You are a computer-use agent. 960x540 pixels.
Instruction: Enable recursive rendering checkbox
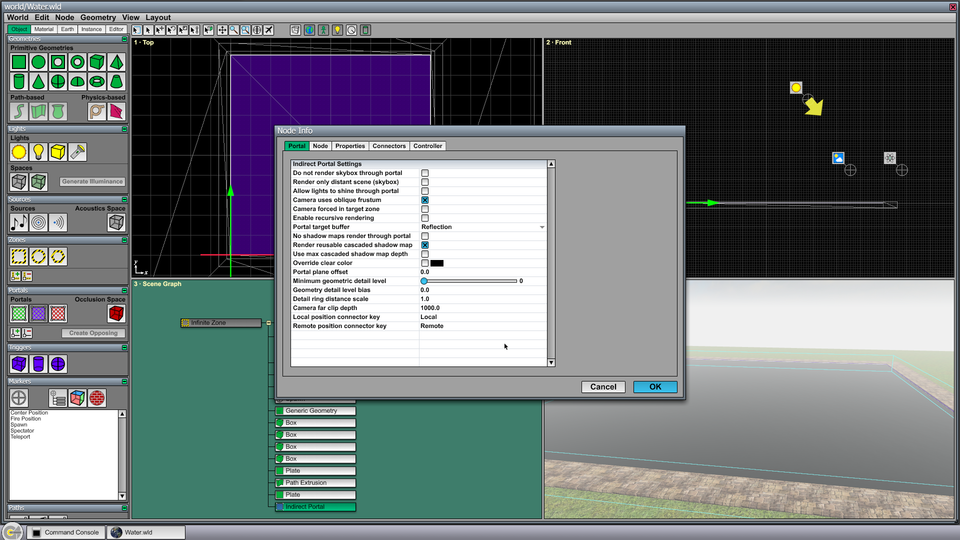(x=425, y=218)
